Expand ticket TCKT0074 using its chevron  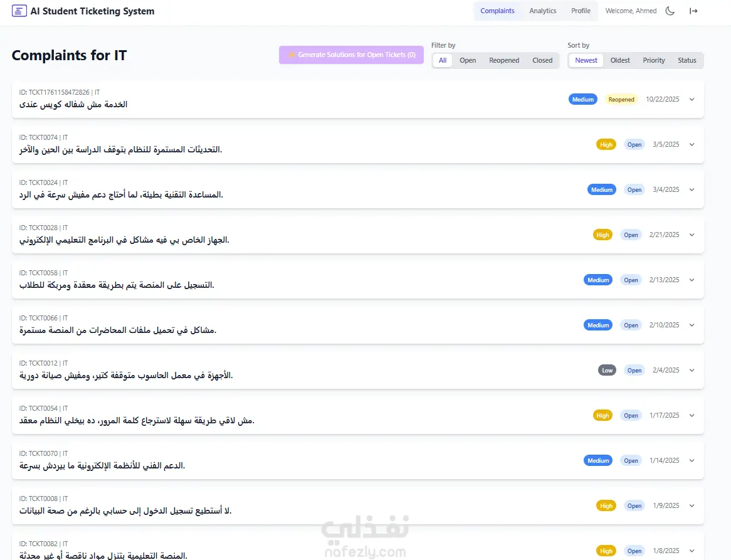[x=692, y=144]
